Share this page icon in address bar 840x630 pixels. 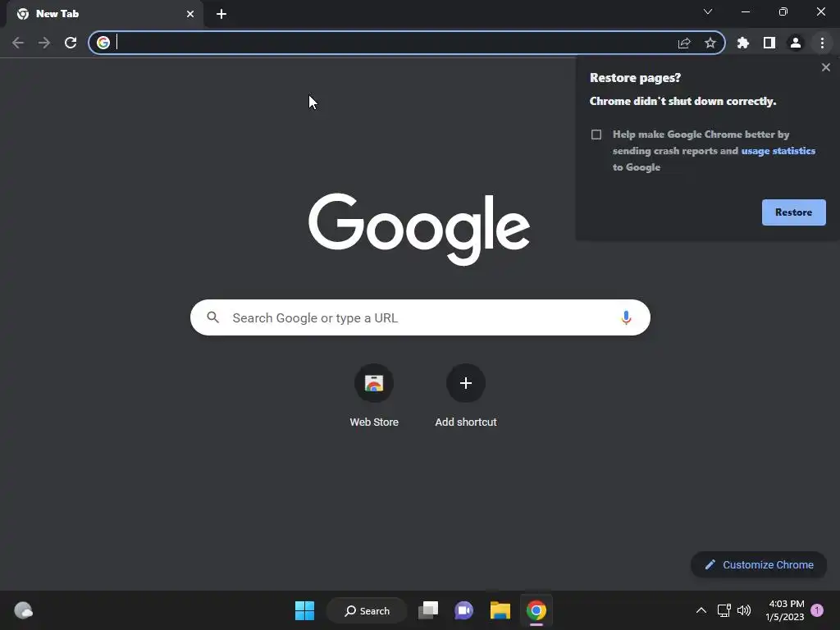click(684, 43)
